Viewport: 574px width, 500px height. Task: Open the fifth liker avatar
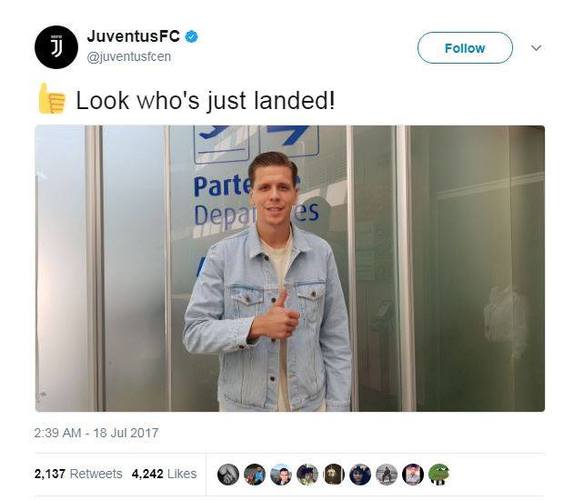click(x=333, y=474)
